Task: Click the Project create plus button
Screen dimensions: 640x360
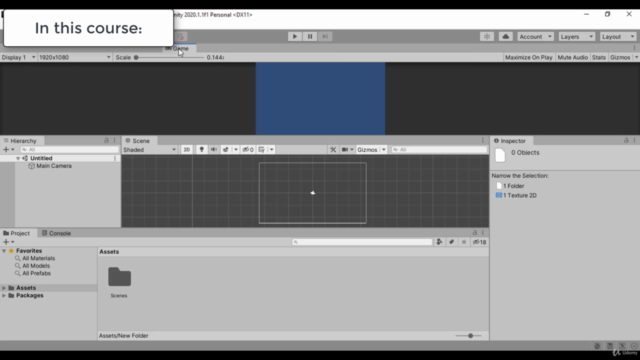Action: pyautogui.click(x=8, y=242)
